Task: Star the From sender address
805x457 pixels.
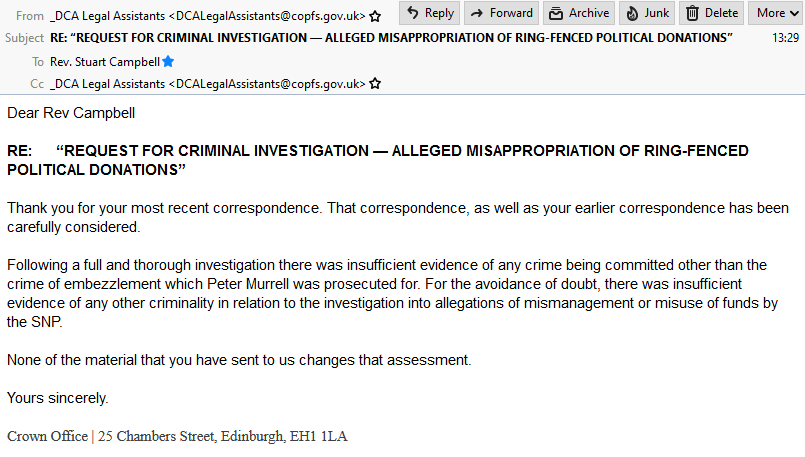Action: coord(375,16)
